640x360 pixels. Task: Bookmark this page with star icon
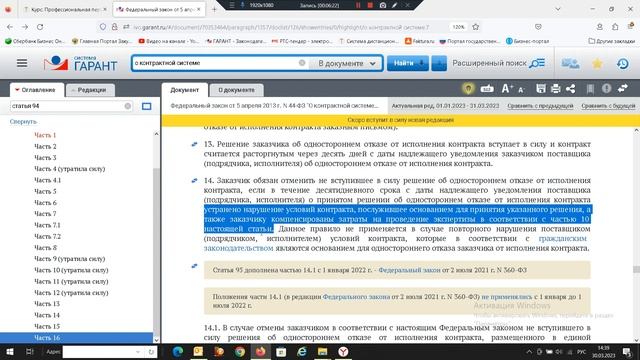click(476, 27)
